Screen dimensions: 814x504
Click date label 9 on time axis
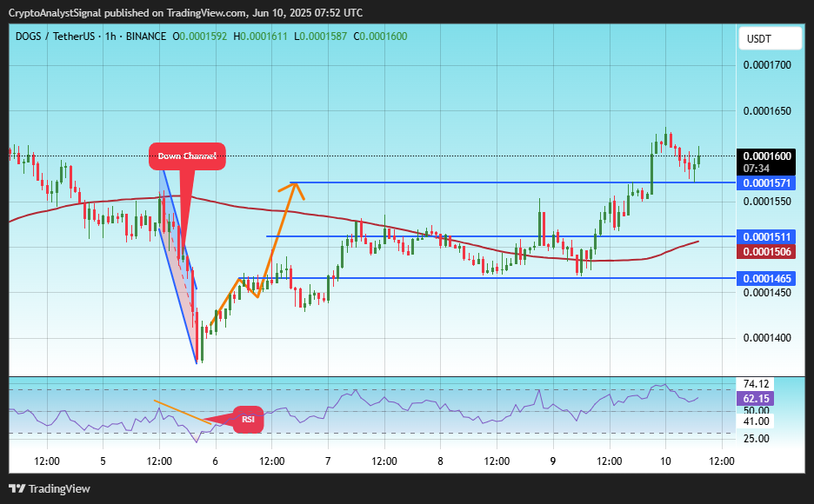(553, 461)
